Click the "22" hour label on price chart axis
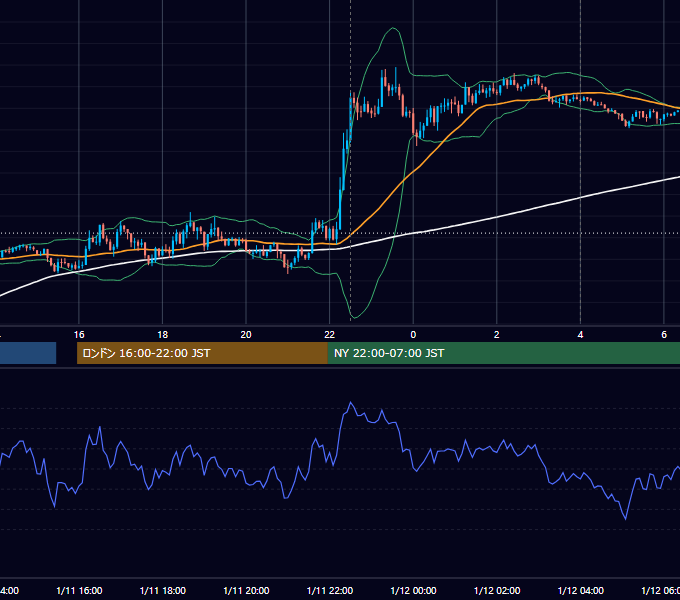680x600 pixels. pos(330,335)
